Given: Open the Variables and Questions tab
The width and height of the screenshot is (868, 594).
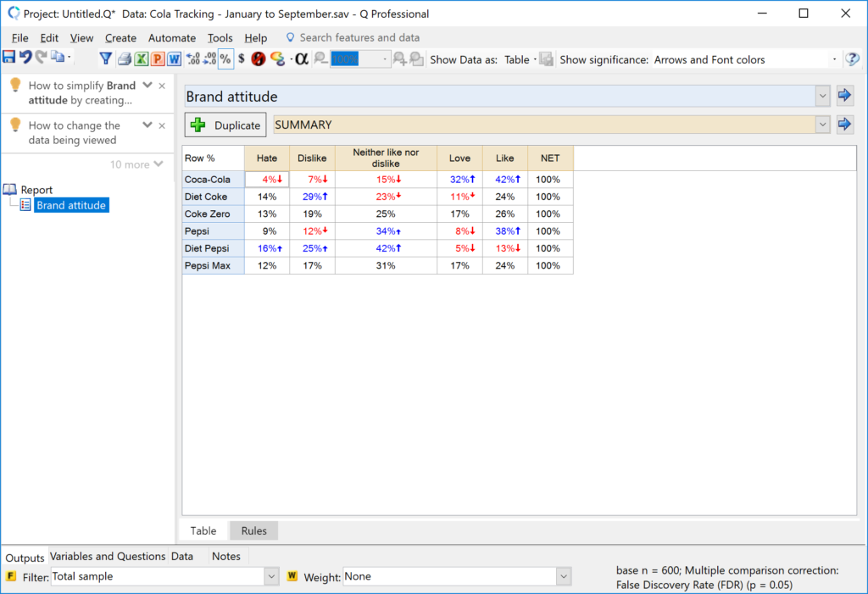Looking at the screenshot, I should point(108,557).
